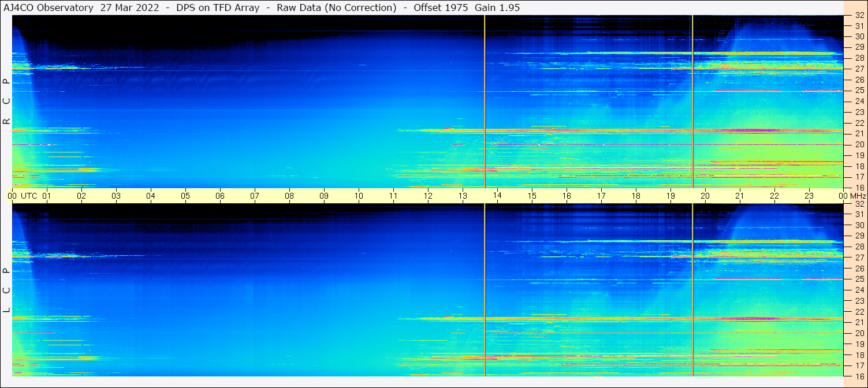Click hour label '02' on time axis
Screen dimensions: 868x388
81,196
